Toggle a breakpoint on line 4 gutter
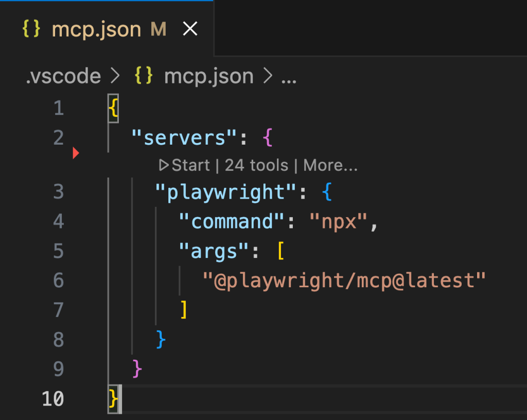Viewport: 527px width, 420px height. coord(75,221)
